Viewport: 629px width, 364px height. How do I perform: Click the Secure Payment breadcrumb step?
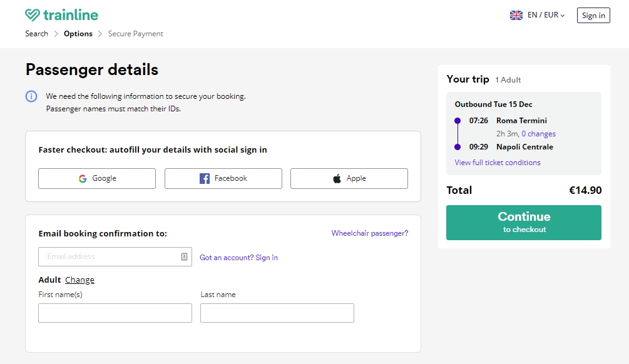pos(136,34)
